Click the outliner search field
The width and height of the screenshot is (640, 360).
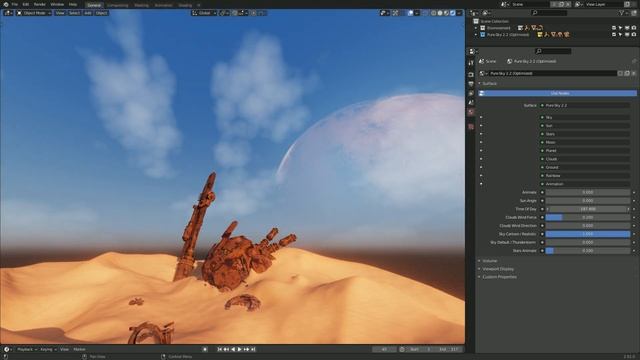pos(549,13)
